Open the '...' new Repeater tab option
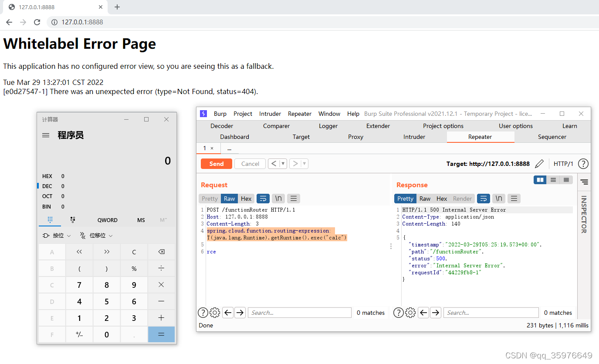 [x=230, y=148]
